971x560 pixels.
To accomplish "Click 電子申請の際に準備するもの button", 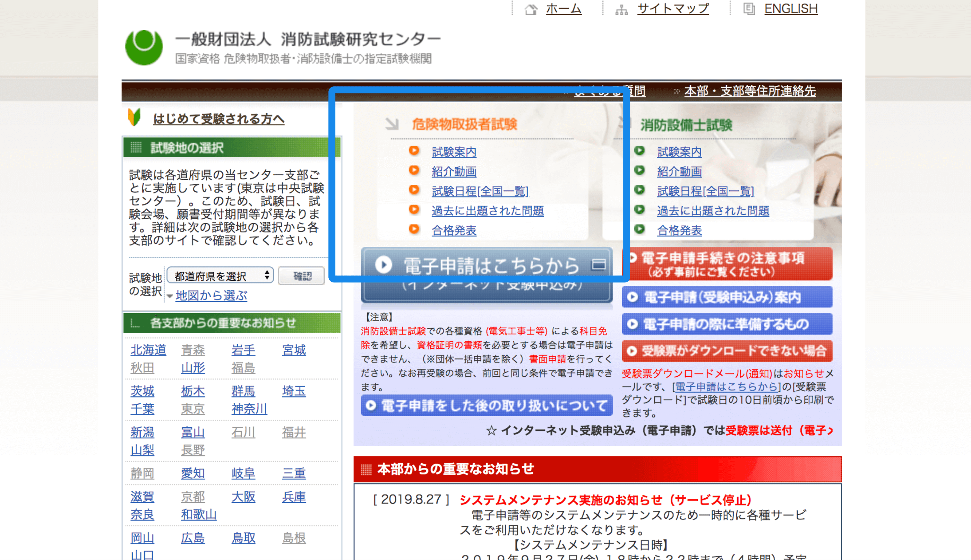I will click(x=727, y=324).
